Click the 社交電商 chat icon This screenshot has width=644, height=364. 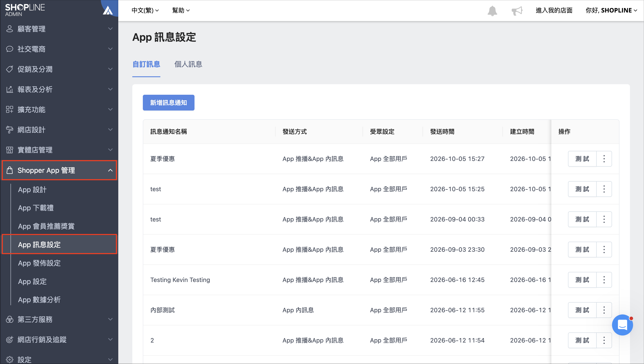(9, 49)
